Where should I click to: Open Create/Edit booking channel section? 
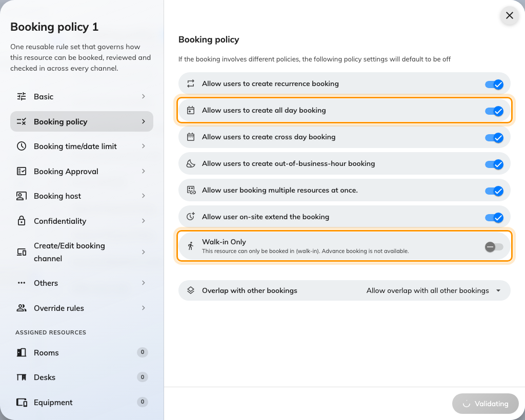click(x=82, y=252)
